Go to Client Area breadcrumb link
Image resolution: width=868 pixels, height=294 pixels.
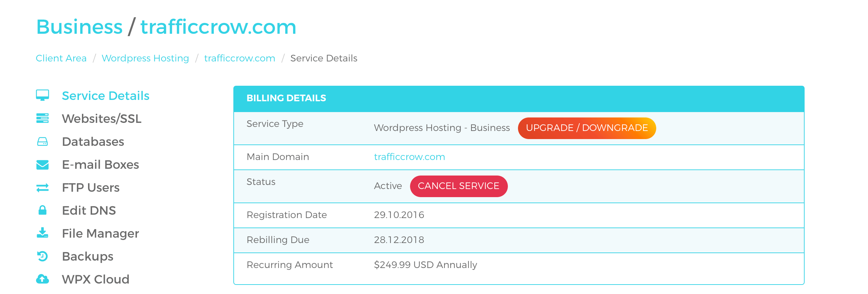[x=61, y=58]
